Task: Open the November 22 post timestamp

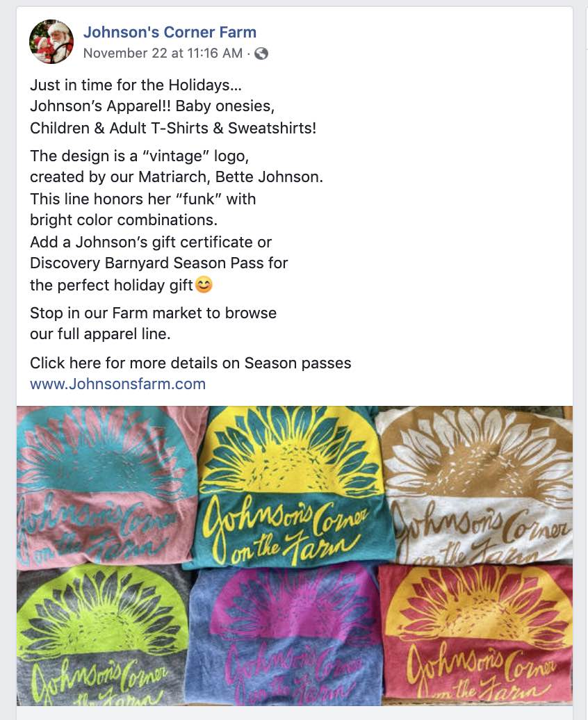Action: click(x=163, y=54)
